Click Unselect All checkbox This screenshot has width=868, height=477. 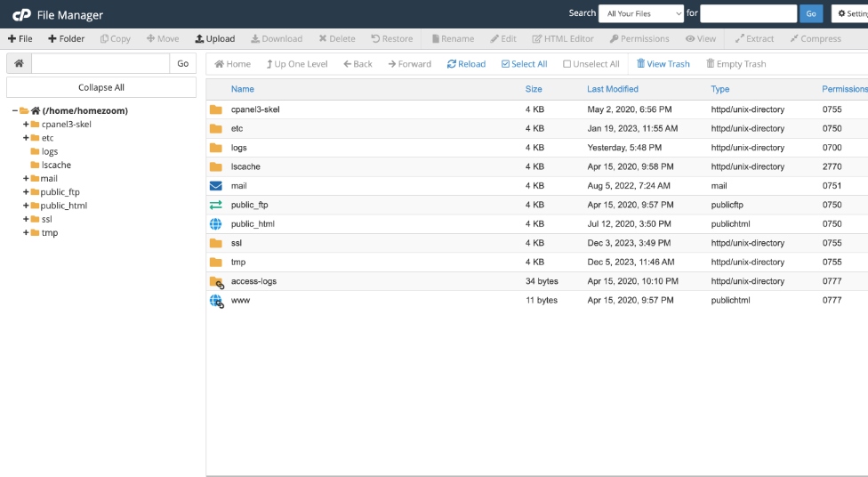591,64
